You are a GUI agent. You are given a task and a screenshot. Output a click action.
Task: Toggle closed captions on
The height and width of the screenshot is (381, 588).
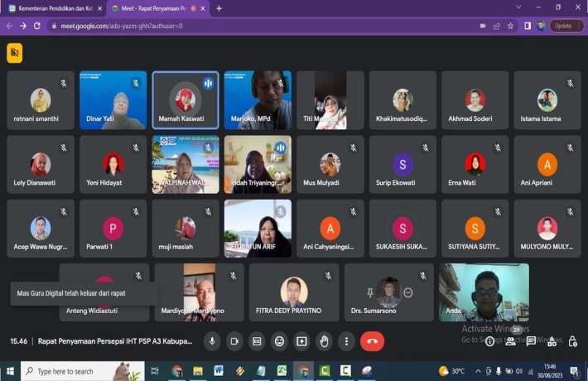(x=257, y=341)
